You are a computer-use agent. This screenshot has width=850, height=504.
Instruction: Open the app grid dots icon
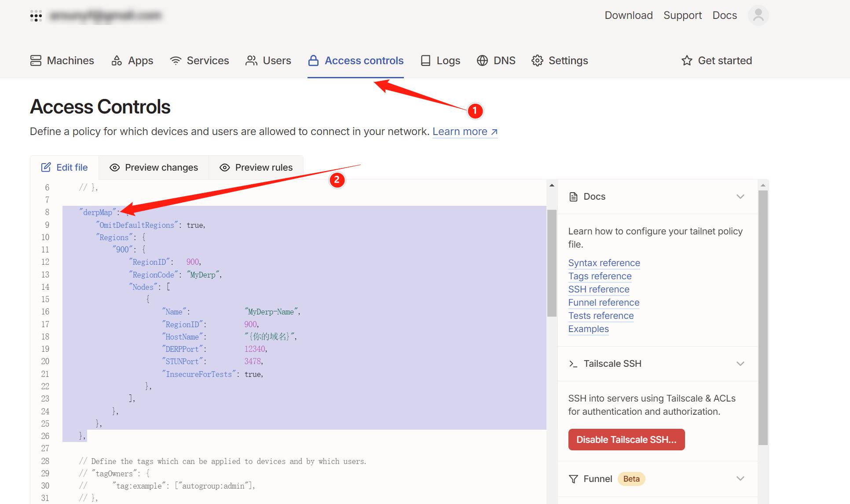pyautogui.click(x=36, y=16)
